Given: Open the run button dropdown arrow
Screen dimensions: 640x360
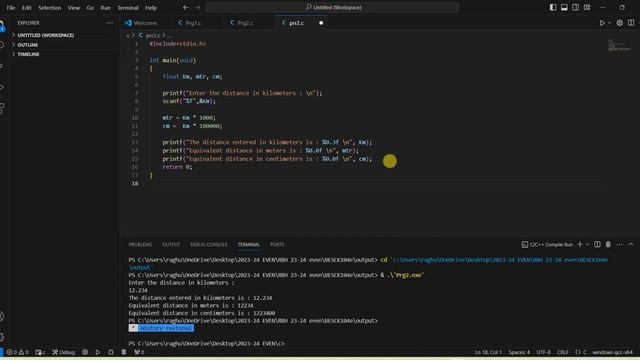Looking at the screenshot, I should coord(610,23).
